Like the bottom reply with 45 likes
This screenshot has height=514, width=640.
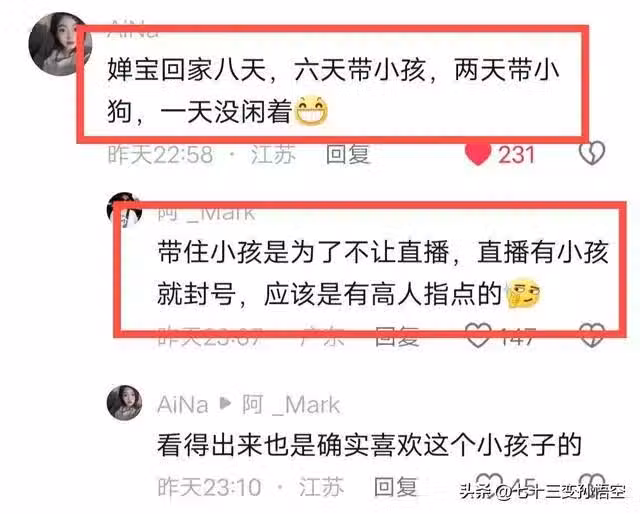[489, 483]
